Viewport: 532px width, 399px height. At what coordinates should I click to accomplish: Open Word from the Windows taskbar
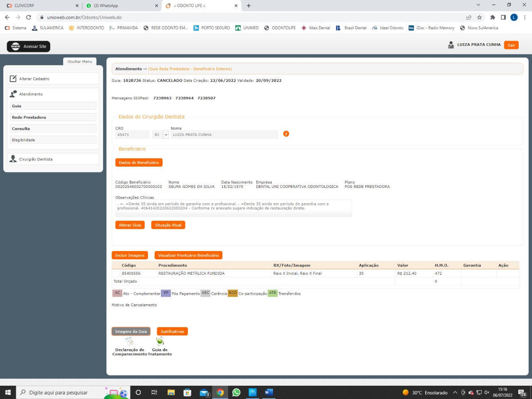pyautogui.click(x=268, y=392)
